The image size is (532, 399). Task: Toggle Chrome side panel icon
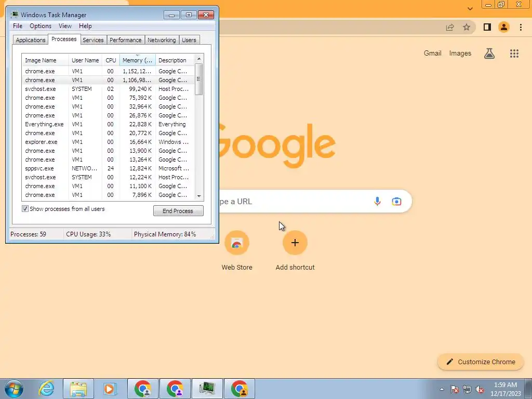coord(487,27)
